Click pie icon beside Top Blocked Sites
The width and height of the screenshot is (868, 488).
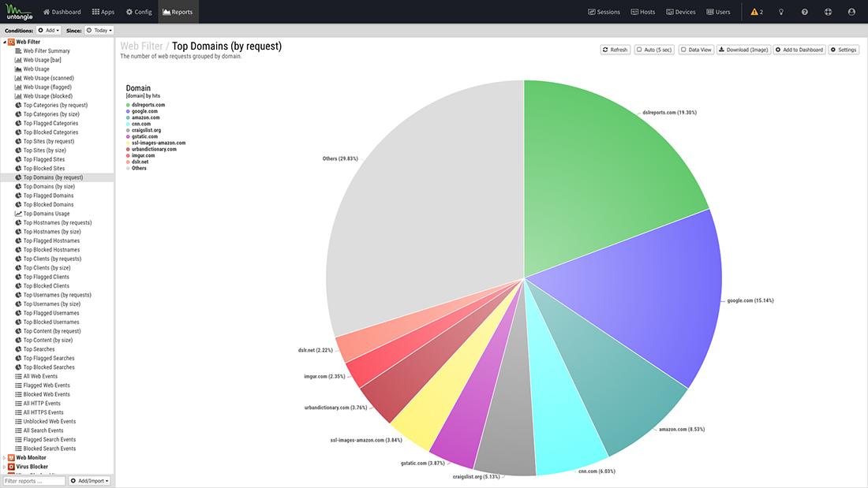coord(18,168)
